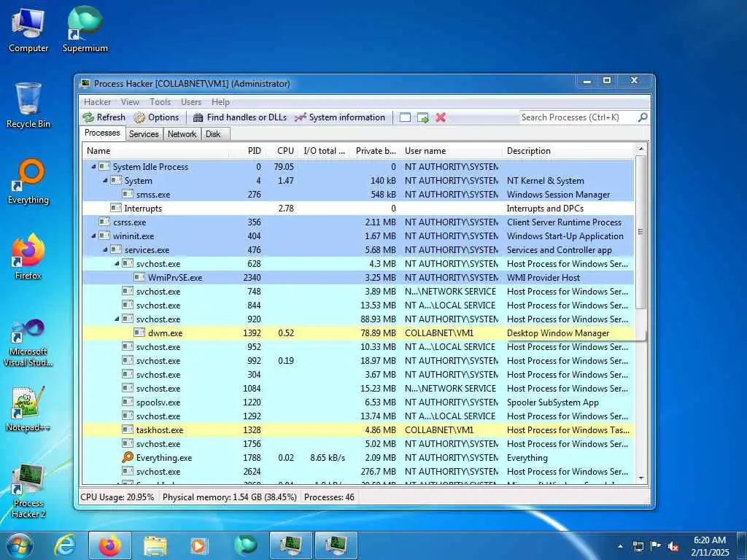This screenshot has width=747, height=560.
Task: Select the Supermium desktop shortcut
Action: tap(85, 31)
